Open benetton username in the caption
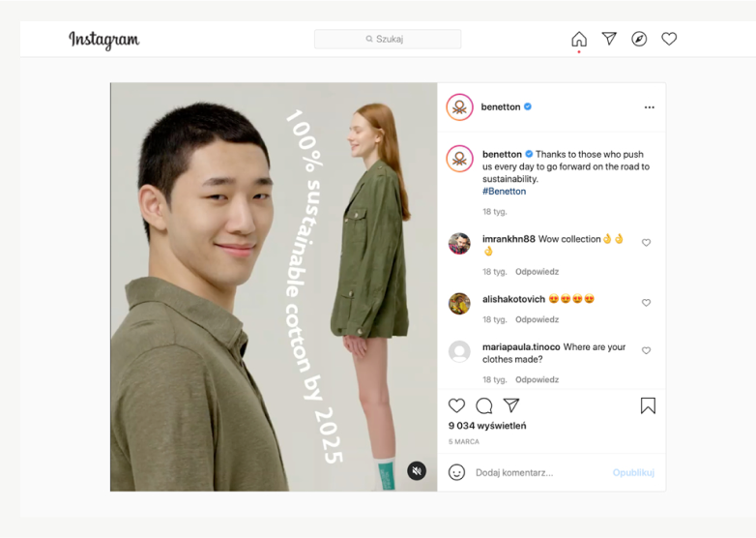This screenshot has height=538, width=756. (502, 155)
